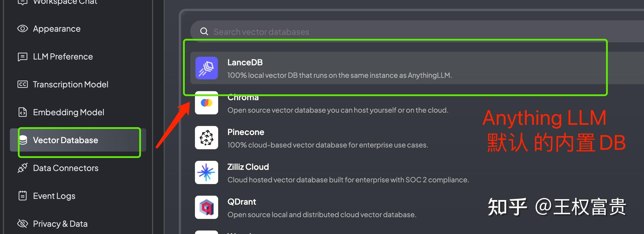Open the Embedding Model settings page

point(68,112)
